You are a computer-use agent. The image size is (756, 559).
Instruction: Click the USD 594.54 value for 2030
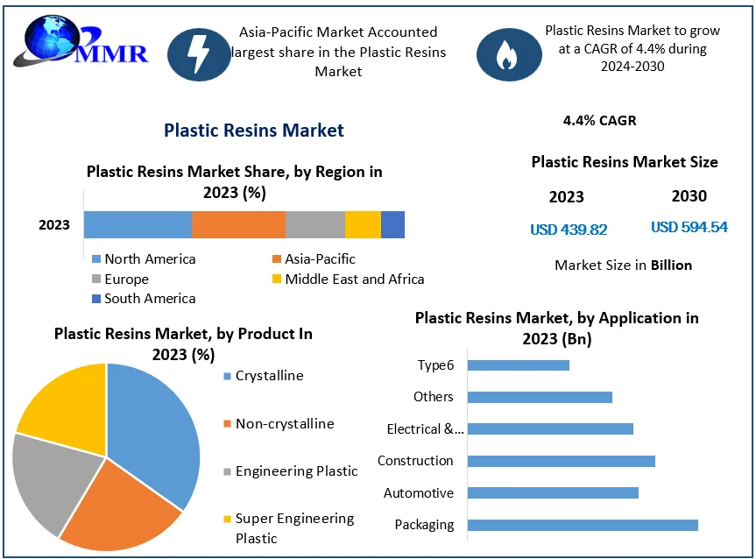pyautogui.click(x=689, y=227)
